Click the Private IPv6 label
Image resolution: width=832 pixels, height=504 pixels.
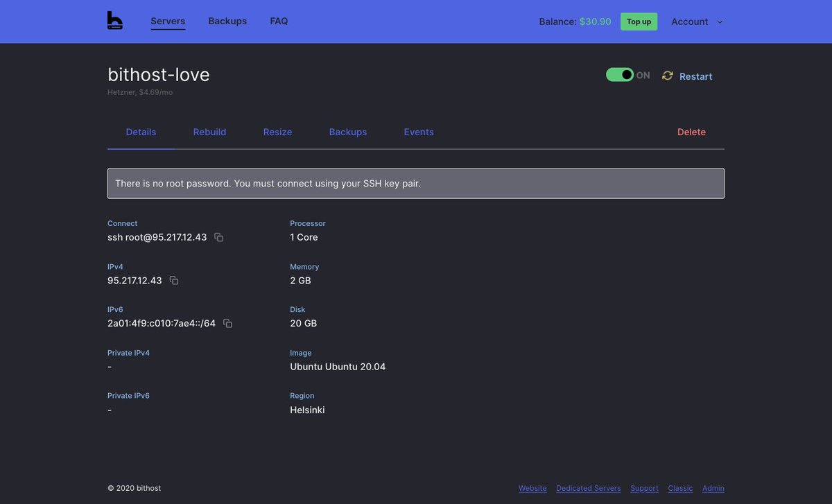point(128,396)
